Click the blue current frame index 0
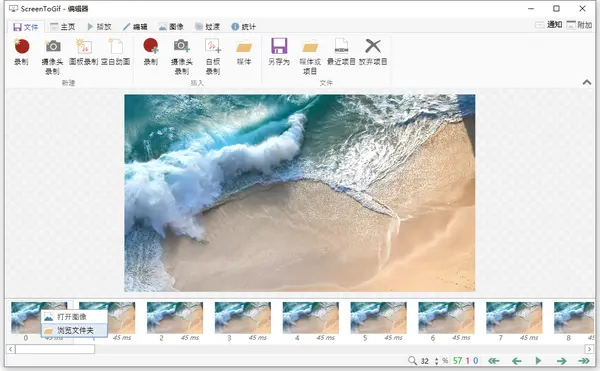This screenshot has height=371, width=600. pos(475,361)
